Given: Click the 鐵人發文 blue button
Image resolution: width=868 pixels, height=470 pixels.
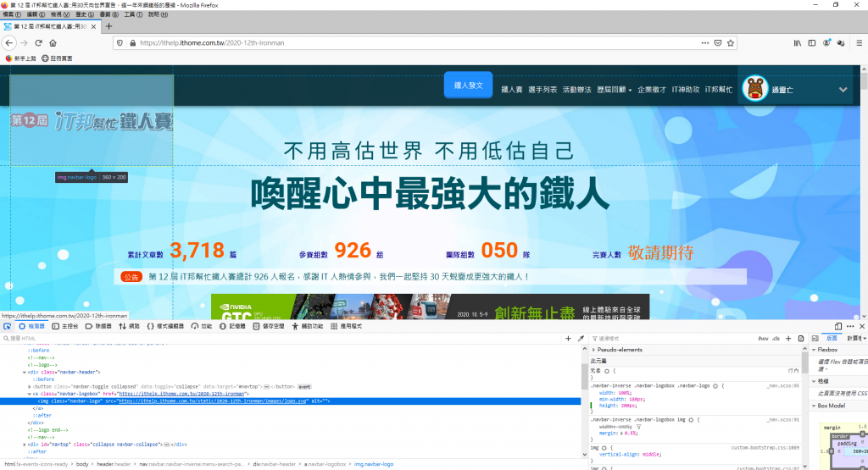Looking at the screenshot, I should coord(468,86).
